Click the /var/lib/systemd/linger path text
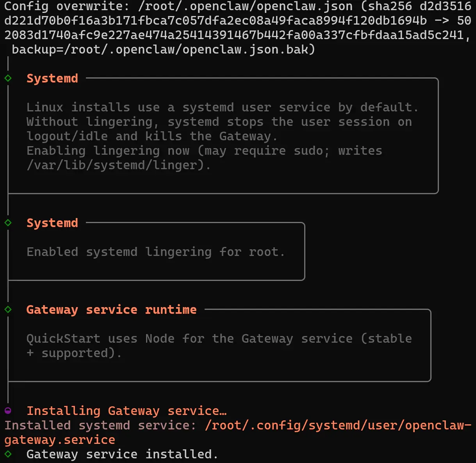Screen dimensions: 476x463 tap(115, 165)
